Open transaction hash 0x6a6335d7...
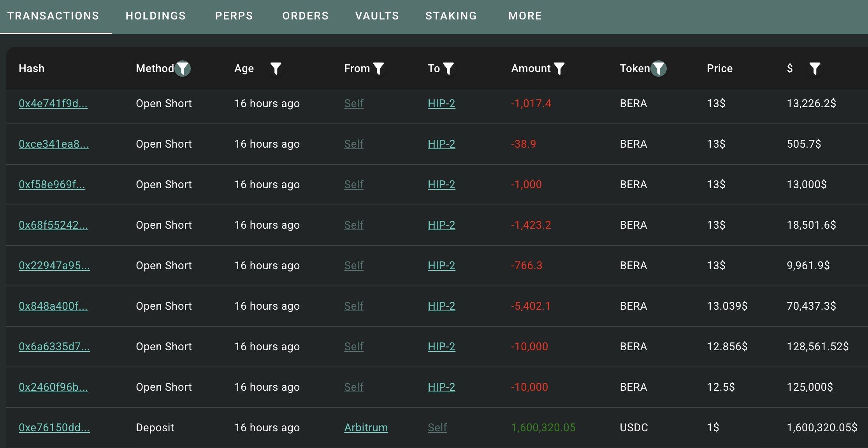Screen dimensions: 868x448 tap(54, 347)
